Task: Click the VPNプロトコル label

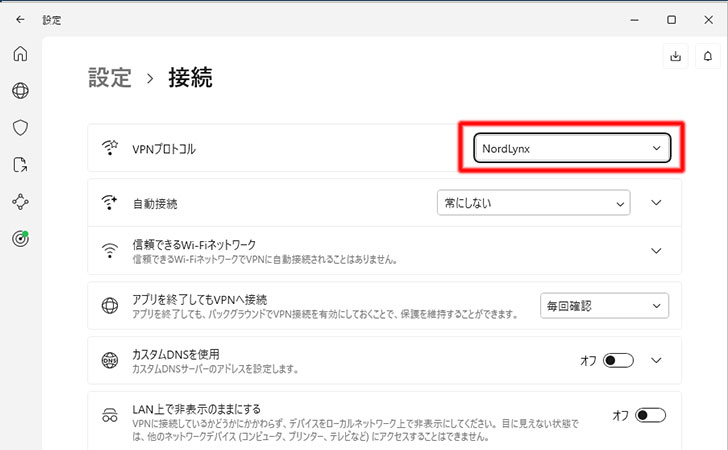Action: pos(164,149)
